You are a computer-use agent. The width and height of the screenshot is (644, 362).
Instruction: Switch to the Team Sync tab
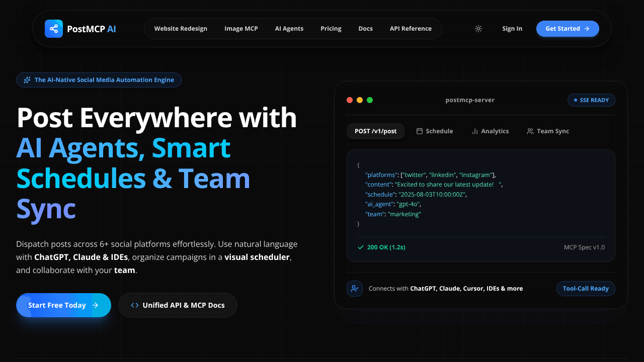click(548, 131)
